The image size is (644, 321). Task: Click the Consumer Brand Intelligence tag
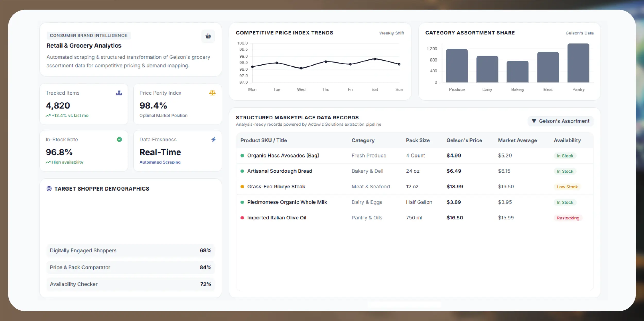tap(89, 35)
